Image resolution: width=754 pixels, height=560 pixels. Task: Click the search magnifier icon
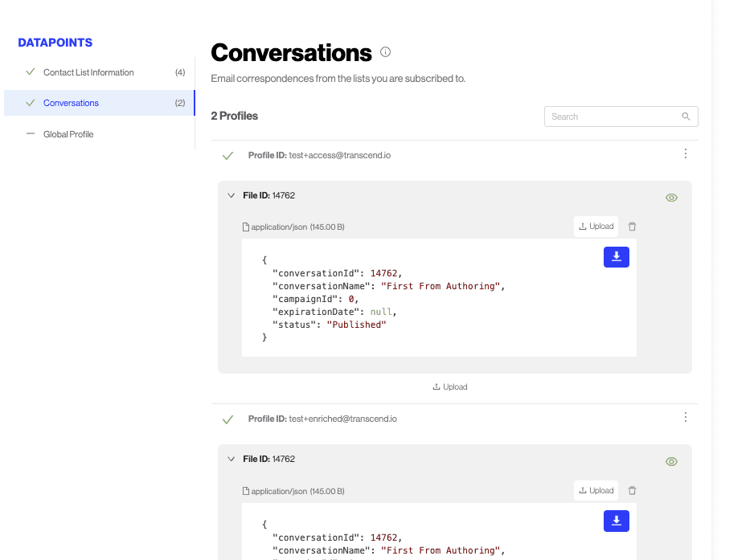pos(686,116)
